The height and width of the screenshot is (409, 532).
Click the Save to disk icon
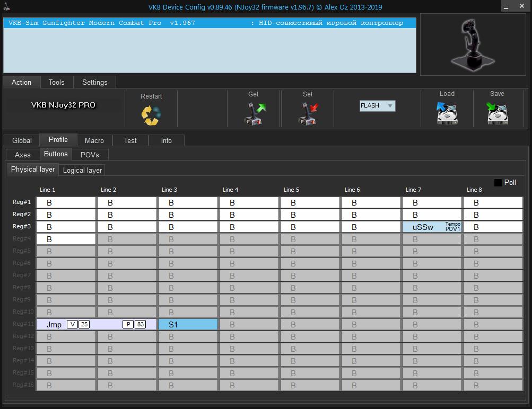point(497,113)
